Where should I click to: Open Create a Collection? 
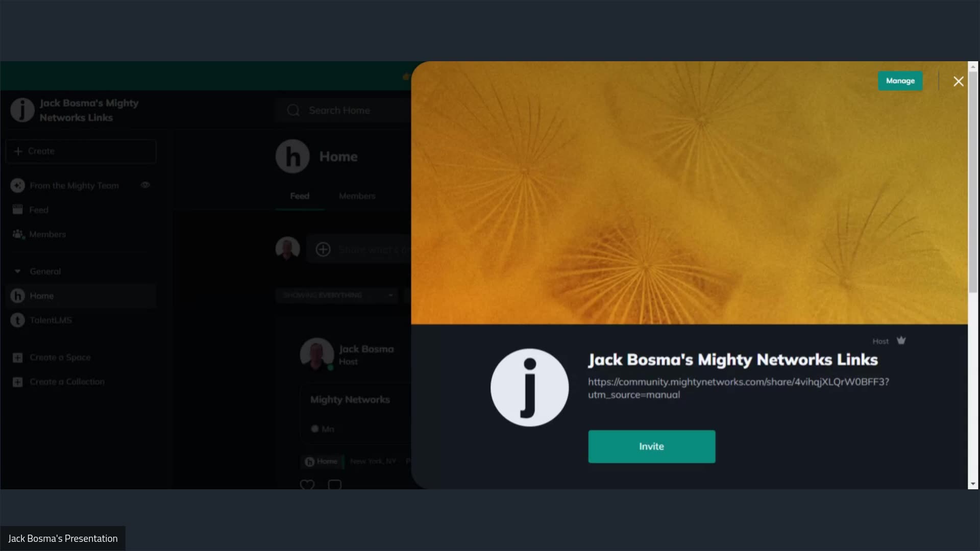tap(66, 382)
